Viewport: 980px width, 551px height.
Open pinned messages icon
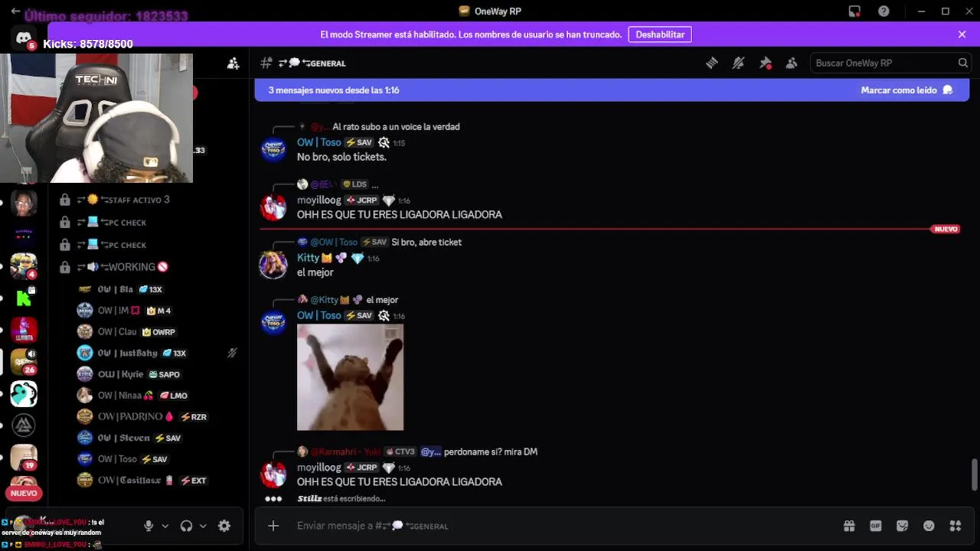pos(765,64)
